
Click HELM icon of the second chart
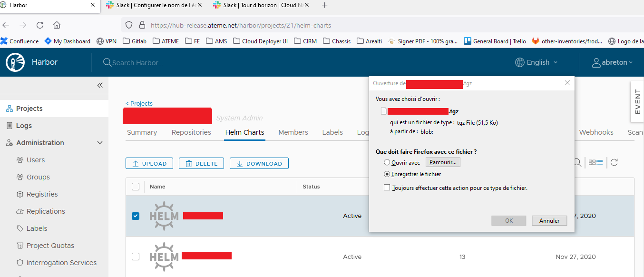tap(164, 257)
